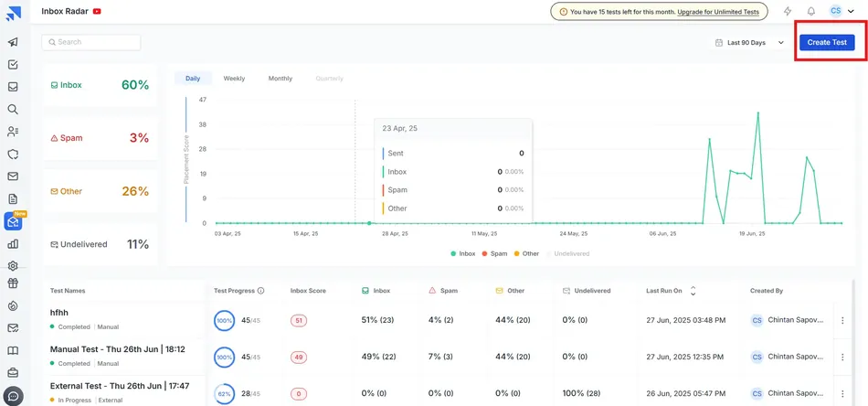Open the hfhh test
Viewport: 868px width, 406px height.
click(x=59, y=313)
